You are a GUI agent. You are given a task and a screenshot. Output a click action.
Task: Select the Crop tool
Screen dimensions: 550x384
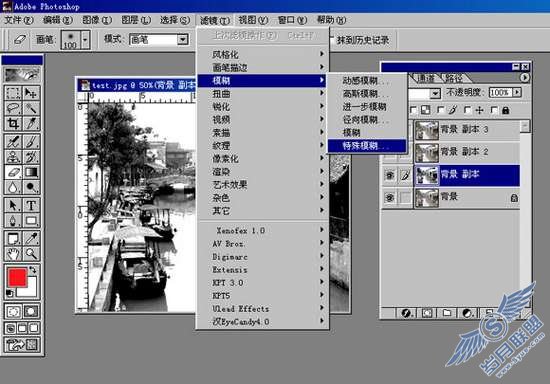coord(13,123)
